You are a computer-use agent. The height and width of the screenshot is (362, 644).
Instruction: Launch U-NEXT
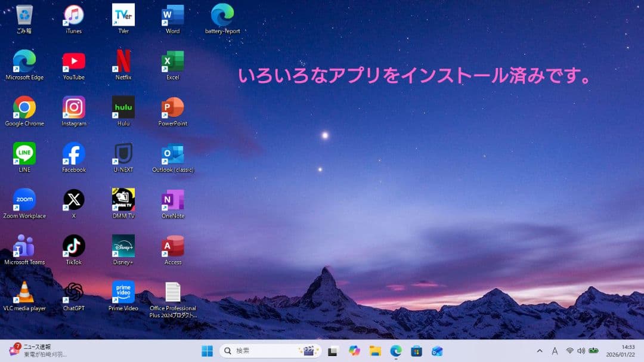click(122, 153)
